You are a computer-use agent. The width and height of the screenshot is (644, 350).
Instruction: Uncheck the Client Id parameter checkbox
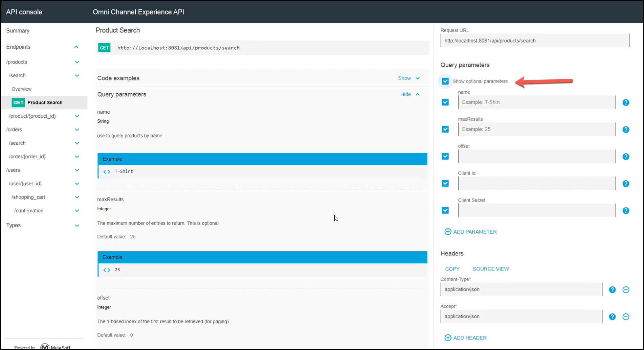click(x=445, y=183)
